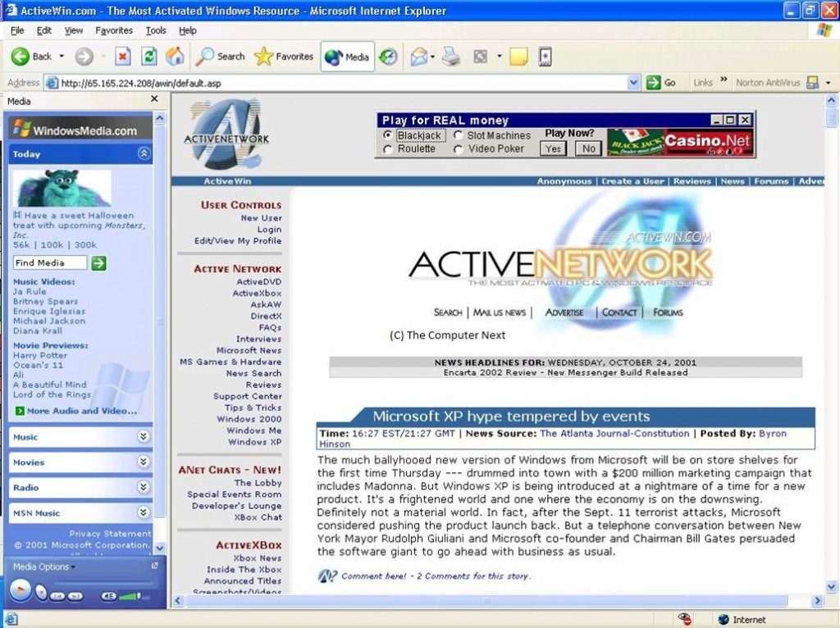Open the Help menu

click(188, 30)
